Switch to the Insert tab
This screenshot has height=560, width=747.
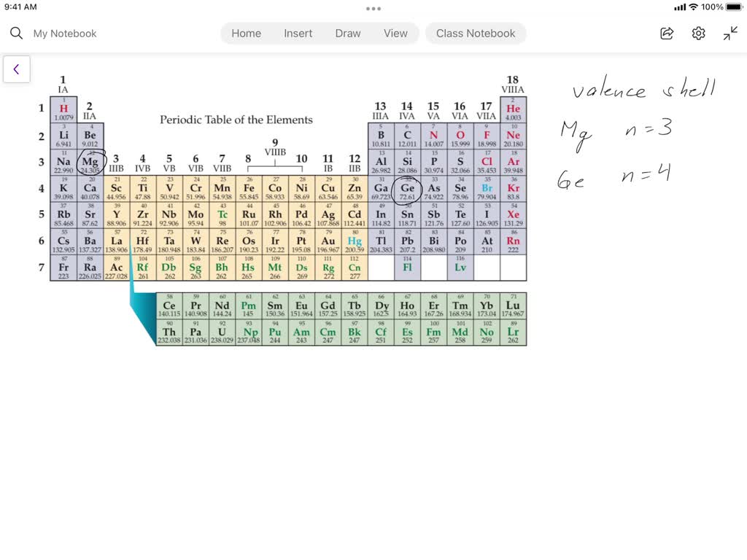point(298,33)
